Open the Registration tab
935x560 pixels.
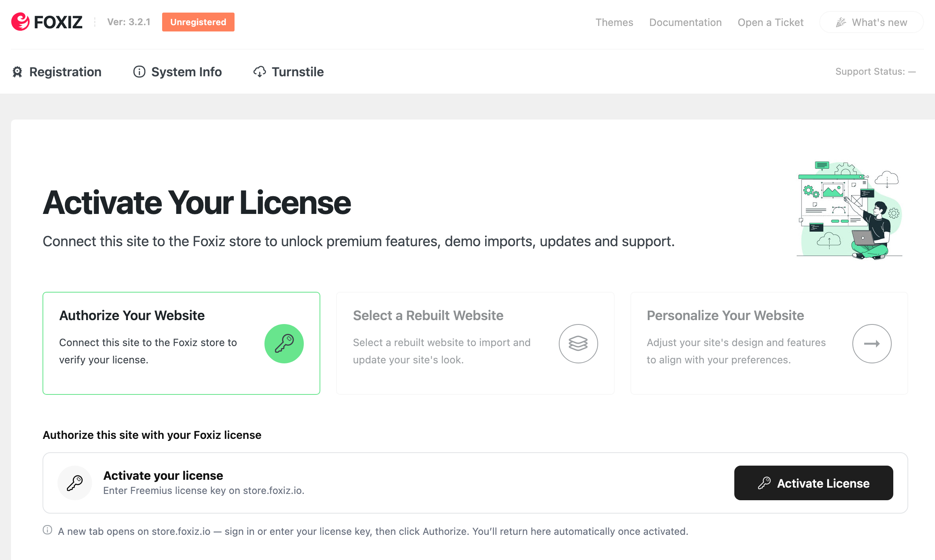[57, 72]
